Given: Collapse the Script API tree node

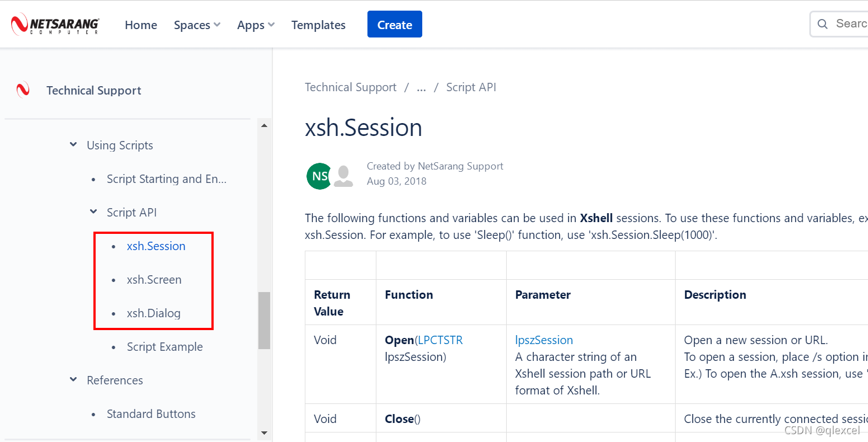Looking at the screenshot, I should click(x=93, y=212).
